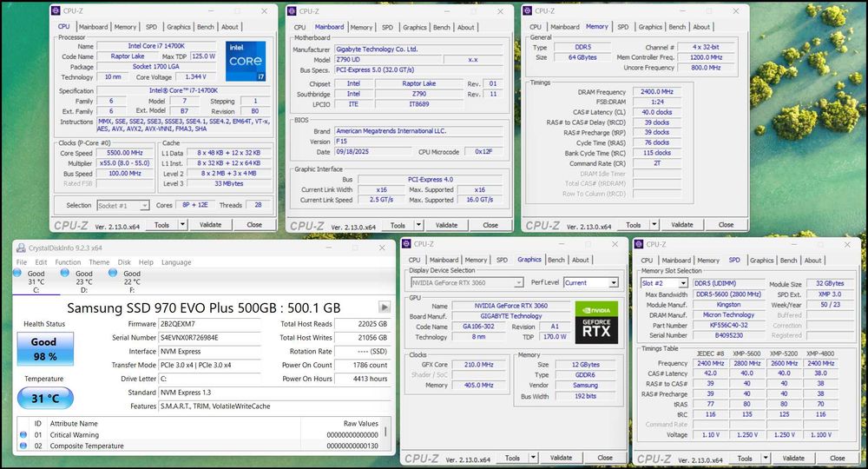Click the CAS# Latency value 40.0 clocks

(656, 112)
